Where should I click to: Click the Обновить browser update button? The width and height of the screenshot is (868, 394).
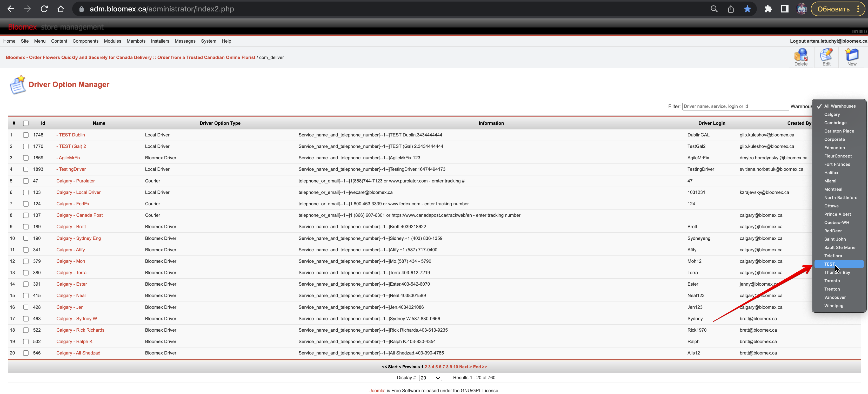click(833, 9)
